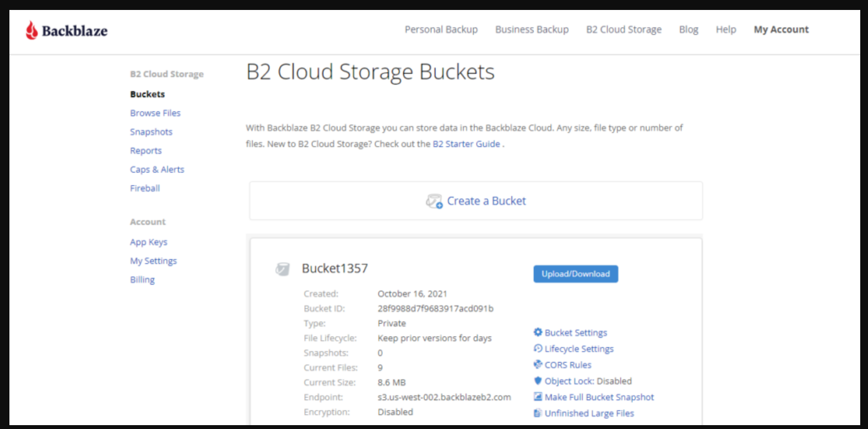Click the Make Full Bucket Snapshot icon
The image size is (868, 429).
click(538, 396)
